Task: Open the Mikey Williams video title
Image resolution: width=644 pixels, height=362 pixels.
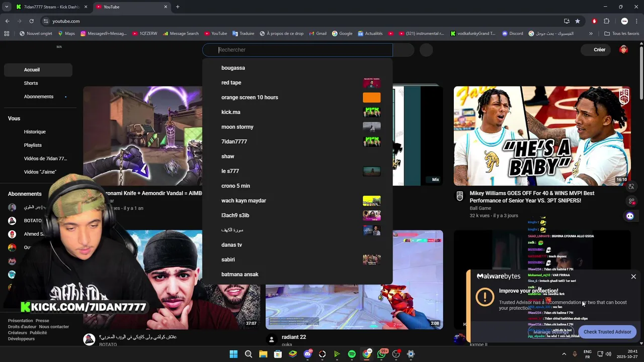Action: [x=532, y=197]
